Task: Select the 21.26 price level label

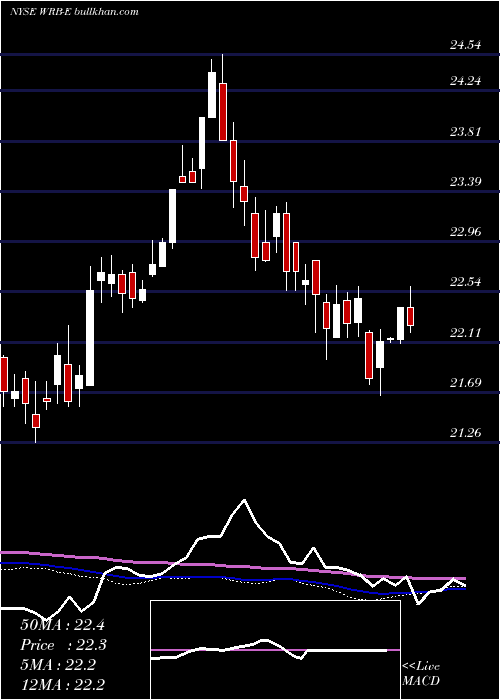Action: [466, 433]
